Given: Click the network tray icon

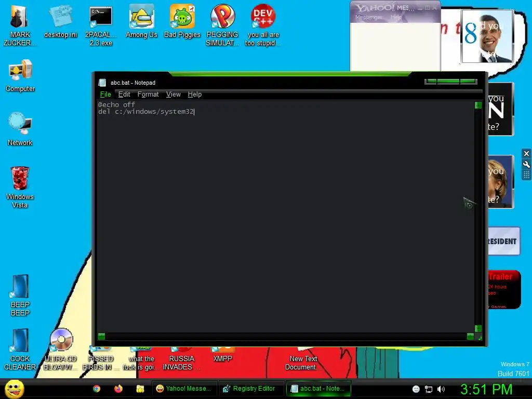Looking at the screenshot, I should [x=429, y=389].
